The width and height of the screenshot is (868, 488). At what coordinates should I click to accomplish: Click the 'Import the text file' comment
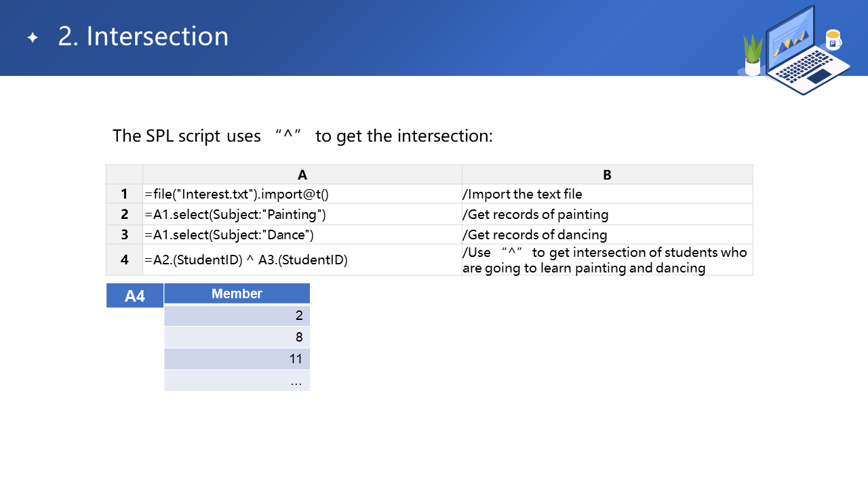click(x=522, y=194)
